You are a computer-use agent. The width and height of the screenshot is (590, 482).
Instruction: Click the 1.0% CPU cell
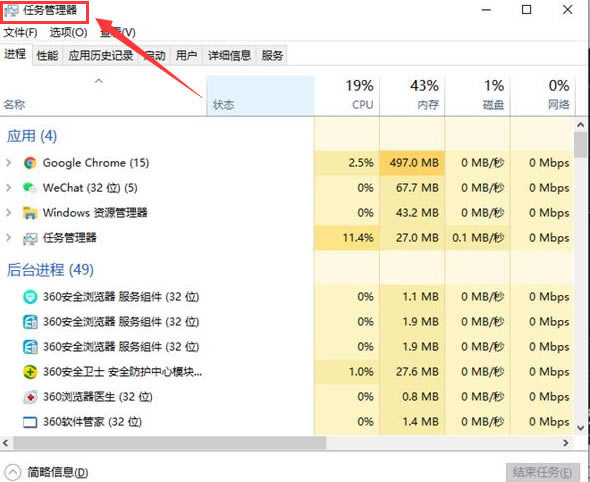[347, 372]
